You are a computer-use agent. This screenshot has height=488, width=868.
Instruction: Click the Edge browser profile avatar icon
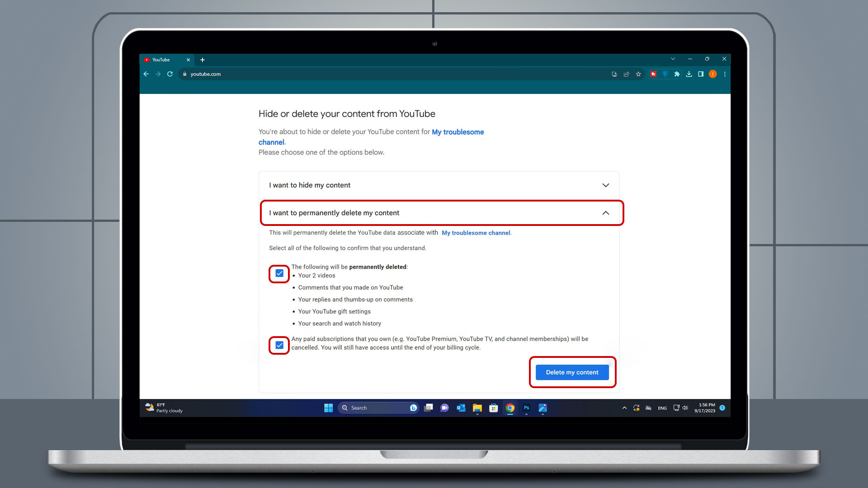coord(713,74)
